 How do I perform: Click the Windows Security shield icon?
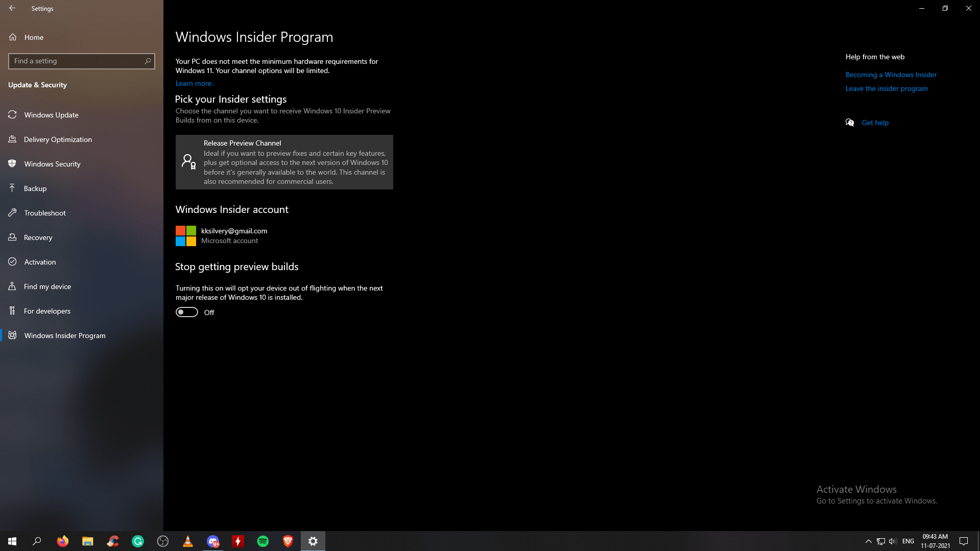point(12,163)
